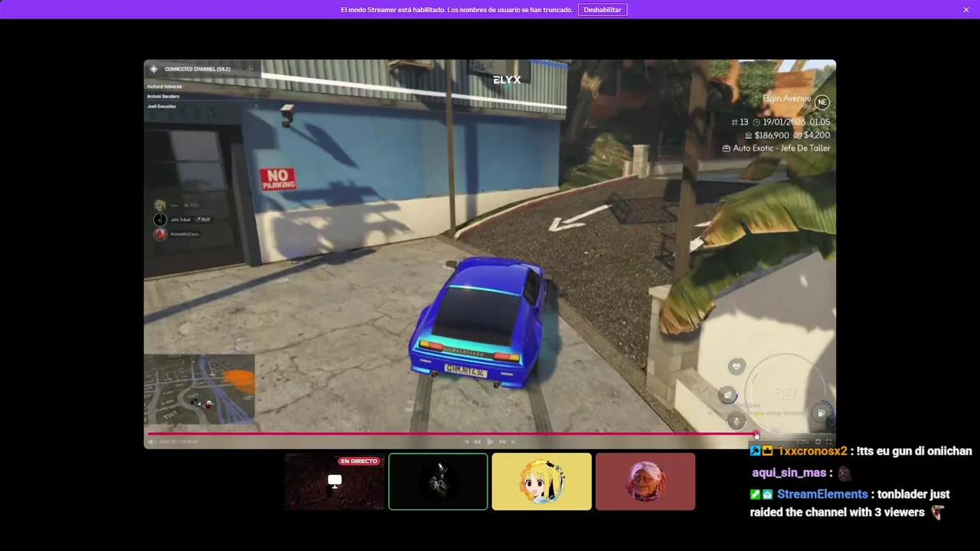Select the red elderly avatar participant tile

tap(645, 481)
